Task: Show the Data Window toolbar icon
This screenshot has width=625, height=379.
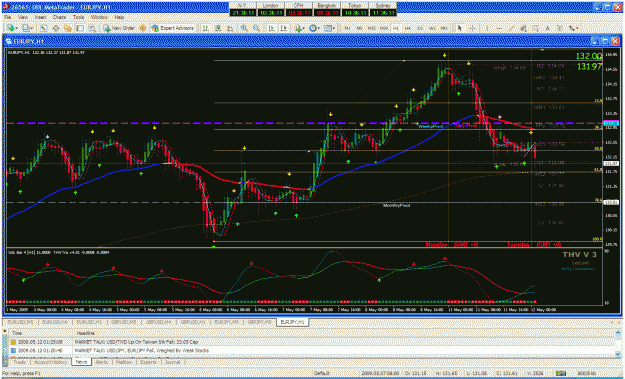Action: (x=56, y=28)
